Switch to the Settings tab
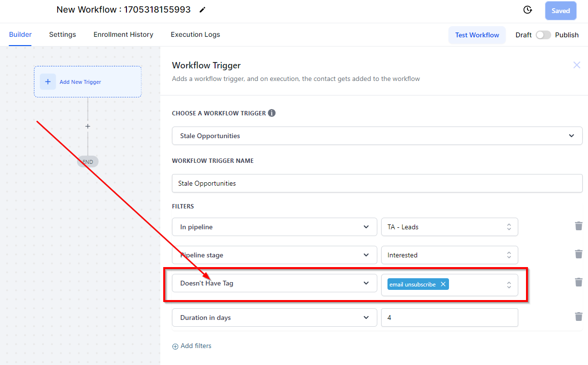 [x=62, y=34]
